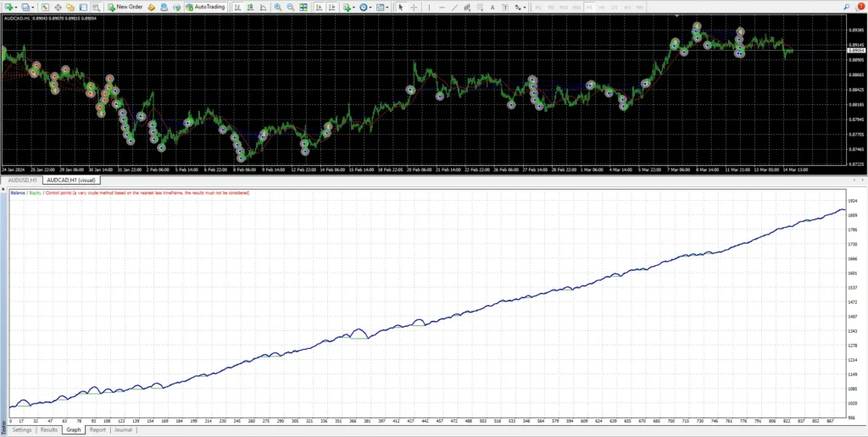The height and width of the screenshot is (437, 868).
Task: Open search with magnifier icon
Action: pos(846,7)
